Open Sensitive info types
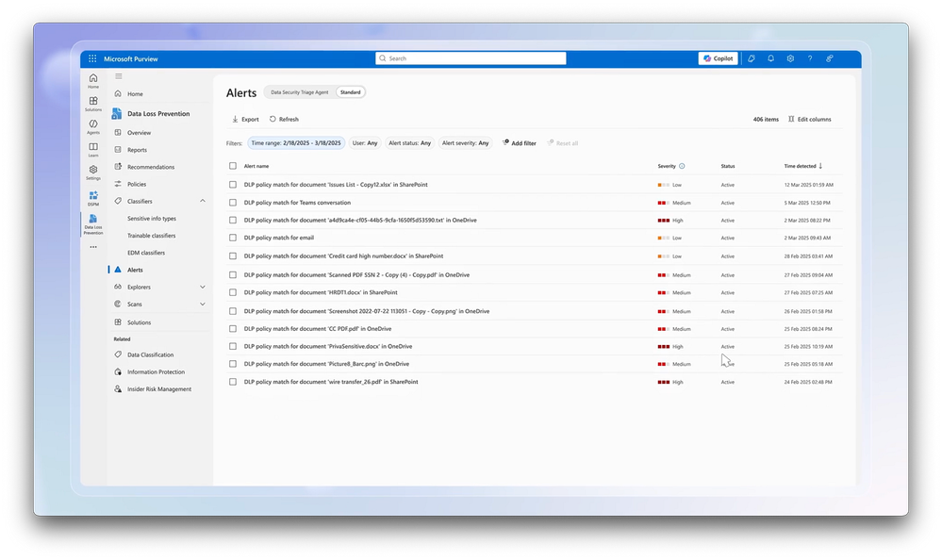The width and height of the screenshot is (942, 560). click(x=152, y=218)
